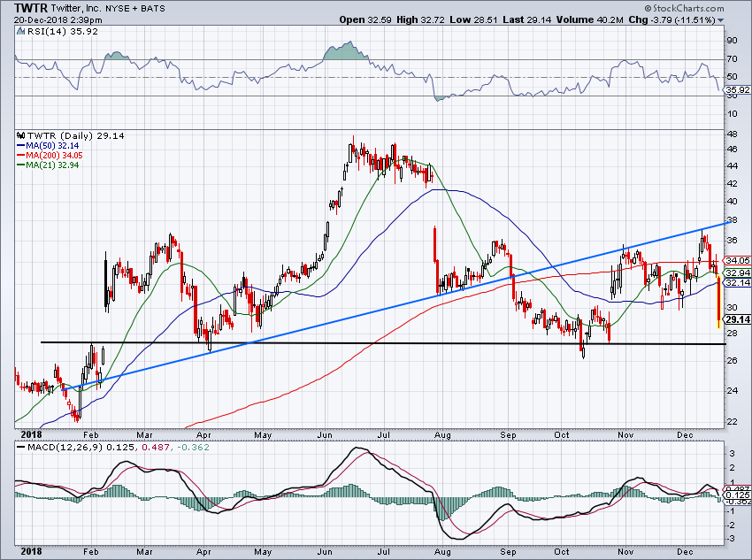Screen dimensions: 752x560
Task: Click the NYSE + BATS exchange label
Action: pos(134,9)
